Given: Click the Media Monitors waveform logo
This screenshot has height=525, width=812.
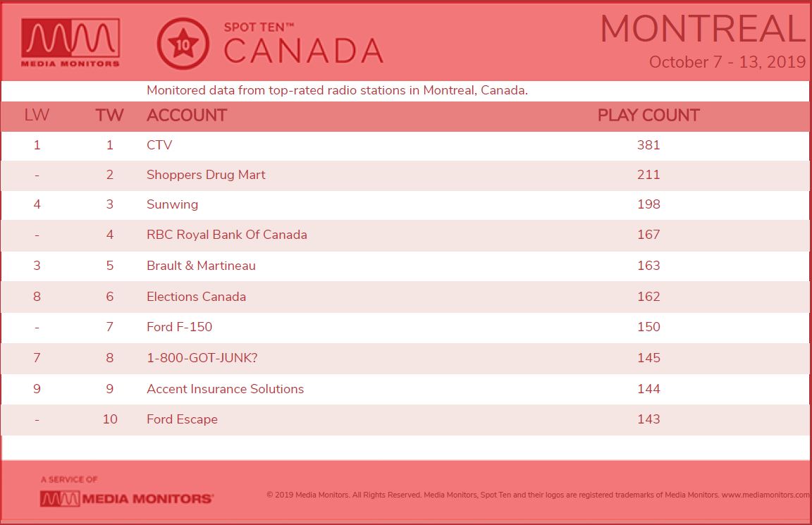Looking at the screenshot, I should (x=70, y=43).
